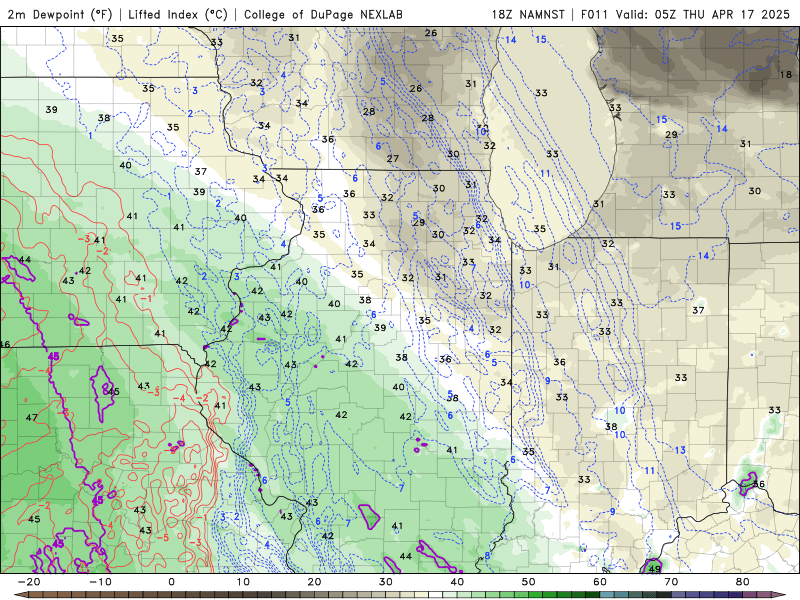Click the 30 label on color scale
This screenshot has height=600, width=800.
386,582
